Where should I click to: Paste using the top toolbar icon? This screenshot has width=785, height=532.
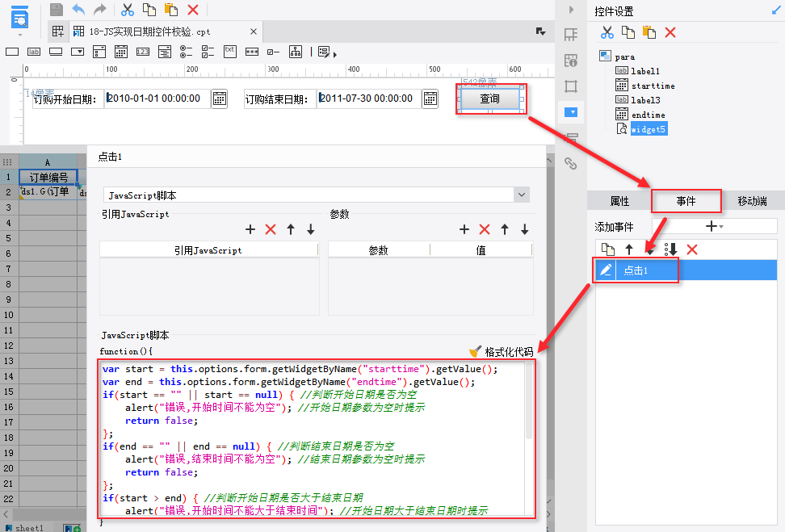coord(171,10)
